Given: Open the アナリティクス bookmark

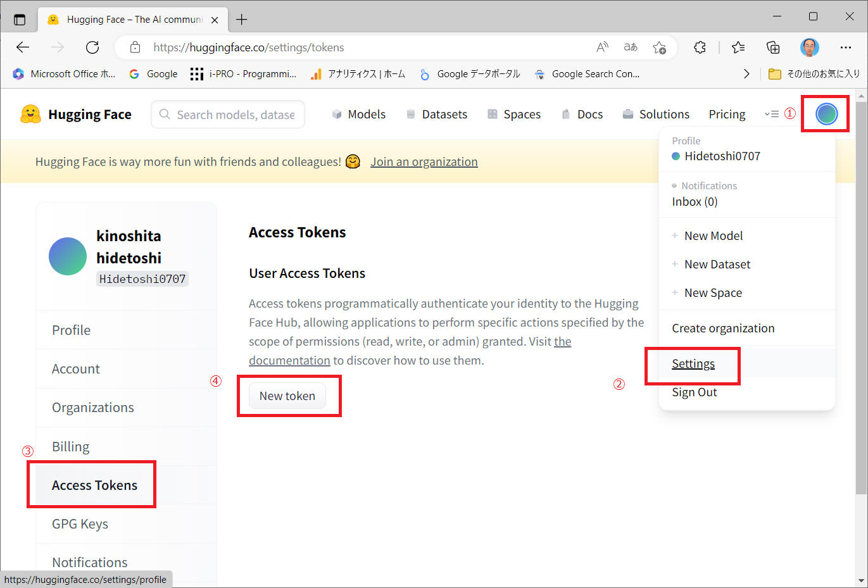Looking at the screenshot, I should point(358,74).
